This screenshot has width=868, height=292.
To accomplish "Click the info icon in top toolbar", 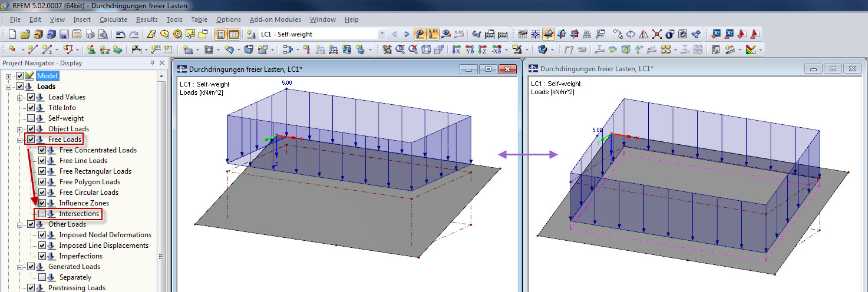I will click(x=670, y=34).
